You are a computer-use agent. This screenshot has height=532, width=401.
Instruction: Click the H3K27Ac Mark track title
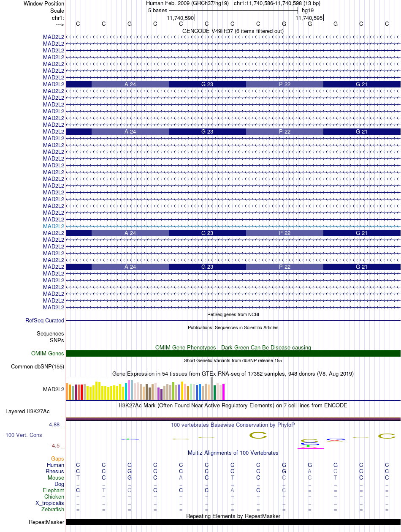click(233, 405)
